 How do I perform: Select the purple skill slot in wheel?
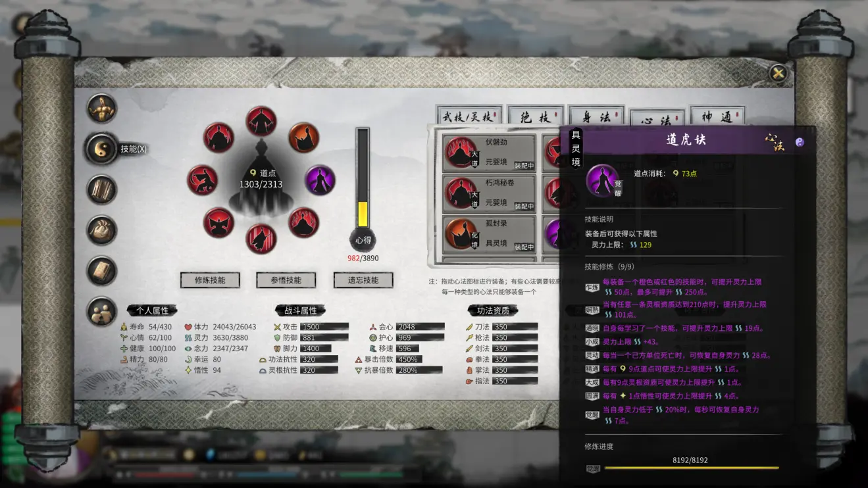(x=320, y=180)
